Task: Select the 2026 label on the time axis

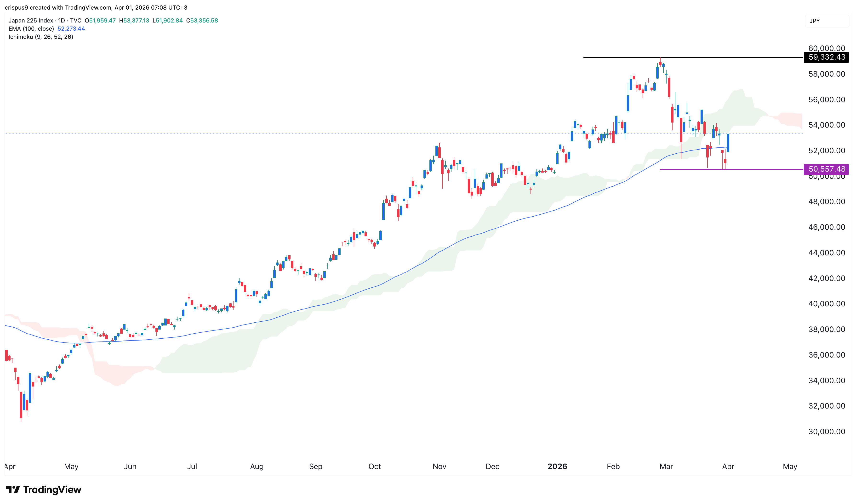Action: pyautogui.click(x=557, y=467)
